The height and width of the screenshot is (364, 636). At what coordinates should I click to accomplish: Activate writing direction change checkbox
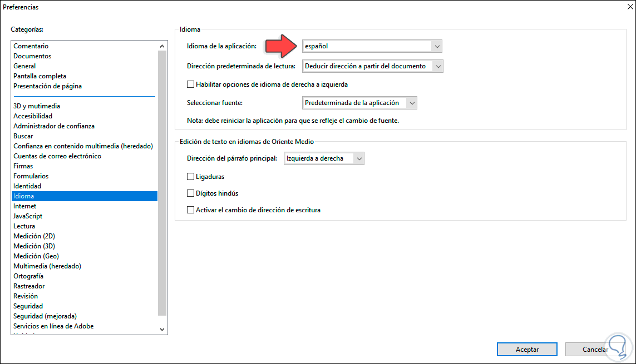coord(192,210)
